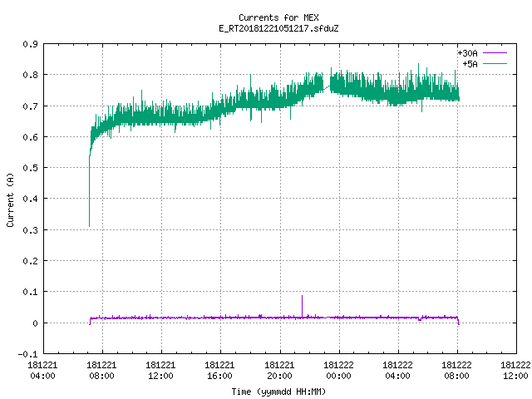Click the green +5A legend line sample

point(495,63)
